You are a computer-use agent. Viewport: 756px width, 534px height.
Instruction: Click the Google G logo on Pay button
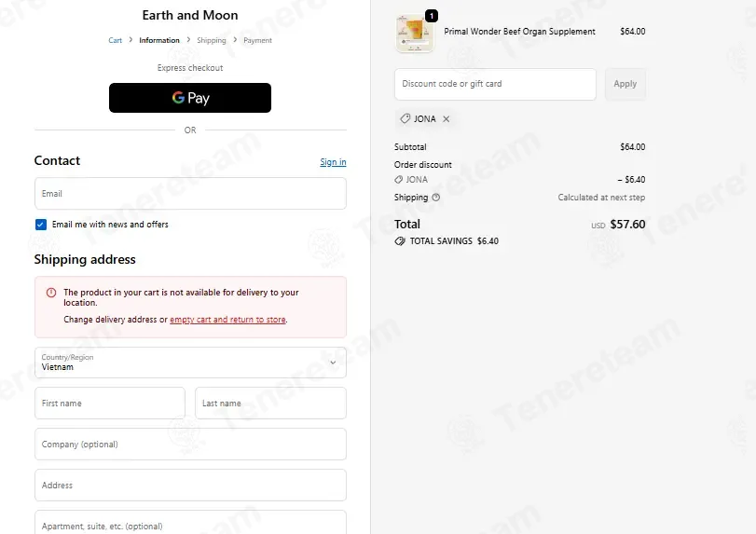(178, 98)
